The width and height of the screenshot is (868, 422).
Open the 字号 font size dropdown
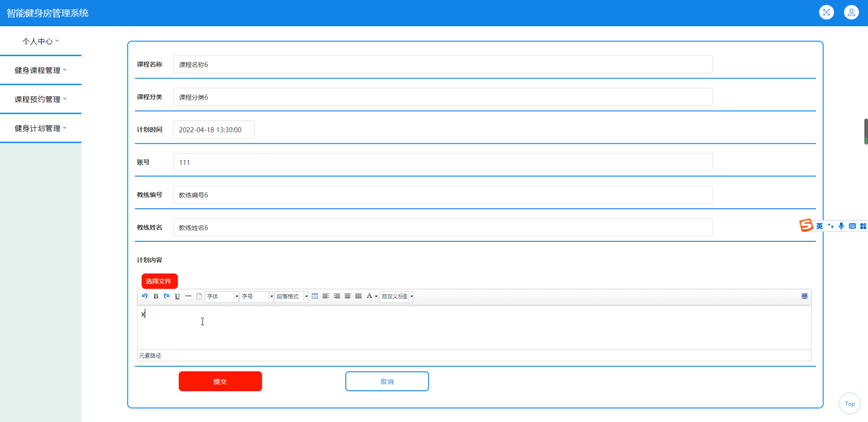(257, 297)
